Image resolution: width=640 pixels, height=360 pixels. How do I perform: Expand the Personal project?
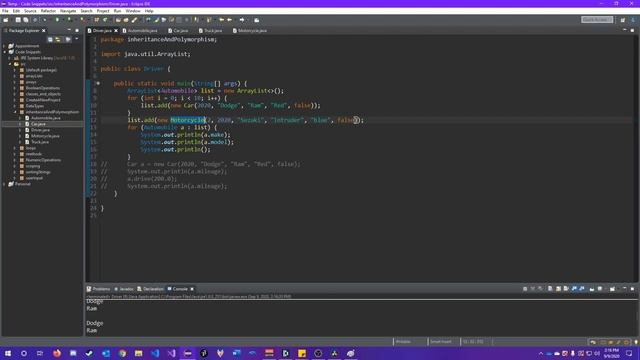pyautogui.click(x=4, y=184)
